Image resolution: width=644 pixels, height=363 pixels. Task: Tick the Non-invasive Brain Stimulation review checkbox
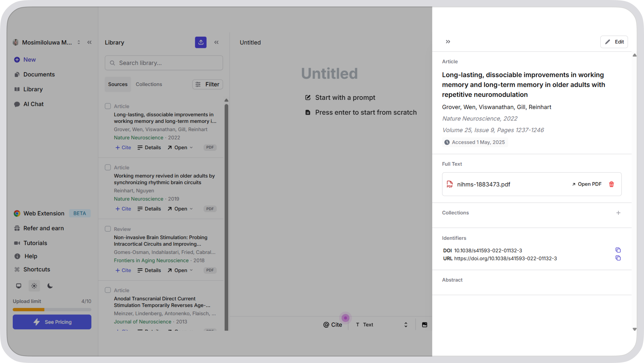click(x=108, y=229)
